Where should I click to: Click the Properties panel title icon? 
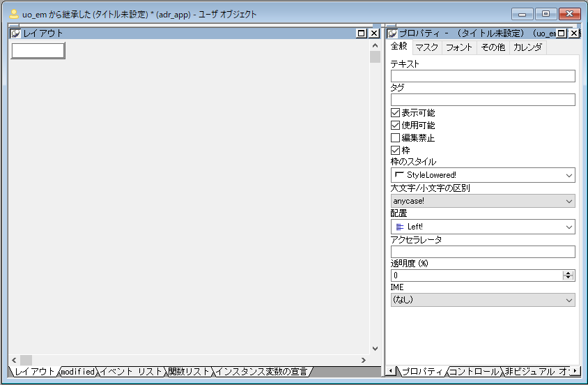point(392,33)
